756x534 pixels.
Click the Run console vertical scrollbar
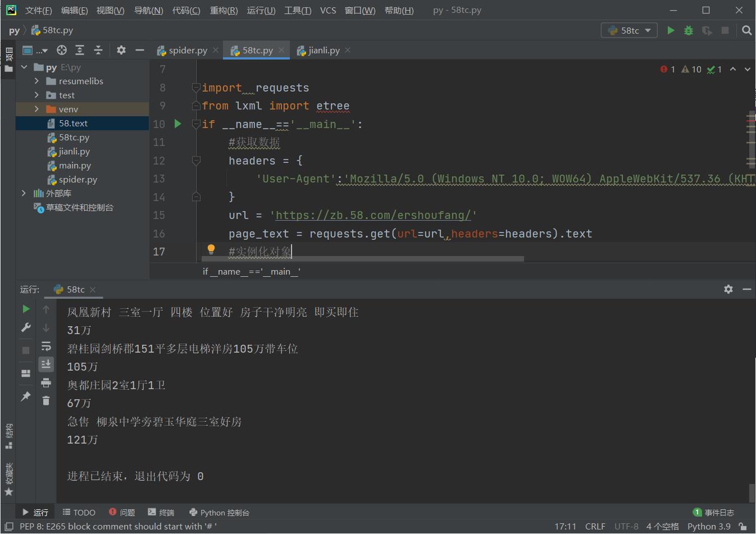point(752,493)
